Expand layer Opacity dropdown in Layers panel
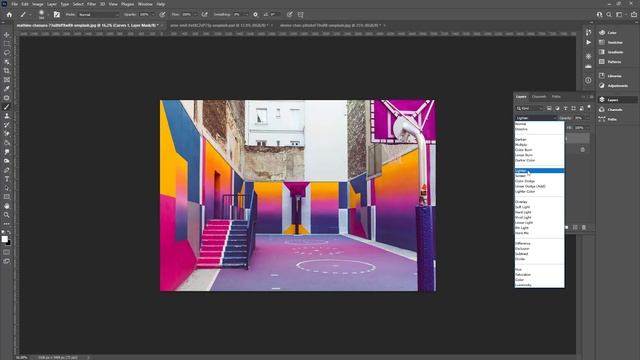Viewport: 640px width, 360px height. point(588,118)
